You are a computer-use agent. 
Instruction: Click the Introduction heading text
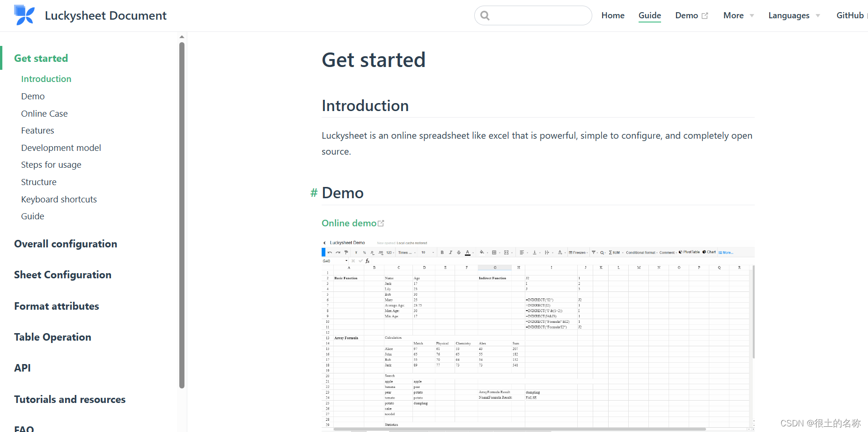tap(365, 106)
